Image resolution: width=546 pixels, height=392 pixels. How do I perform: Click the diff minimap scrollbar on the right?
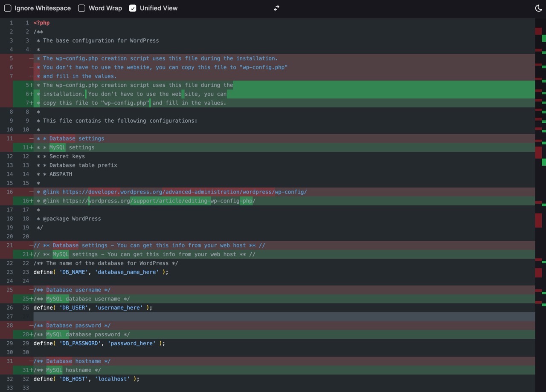(540, 205)
